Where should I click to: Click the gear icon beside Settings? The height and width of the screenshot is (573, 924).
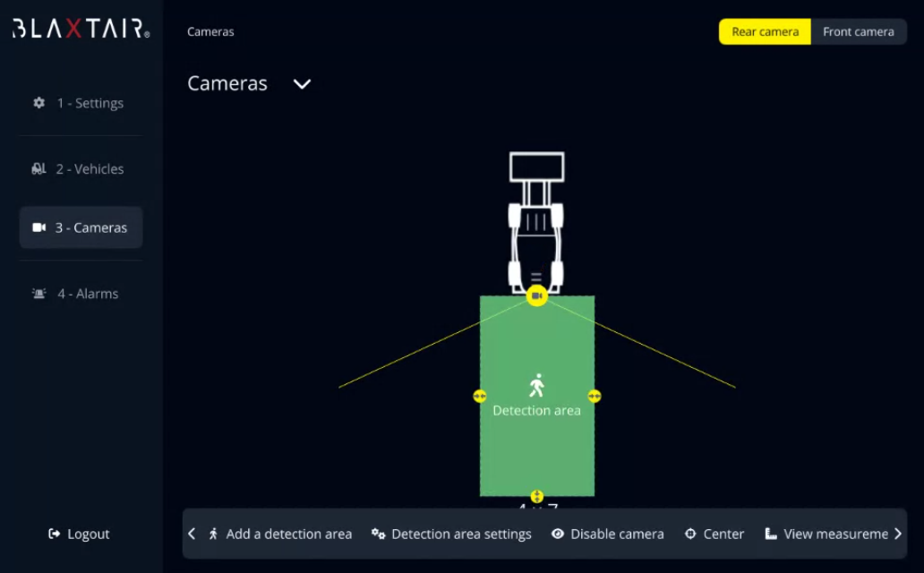point(38,103)
